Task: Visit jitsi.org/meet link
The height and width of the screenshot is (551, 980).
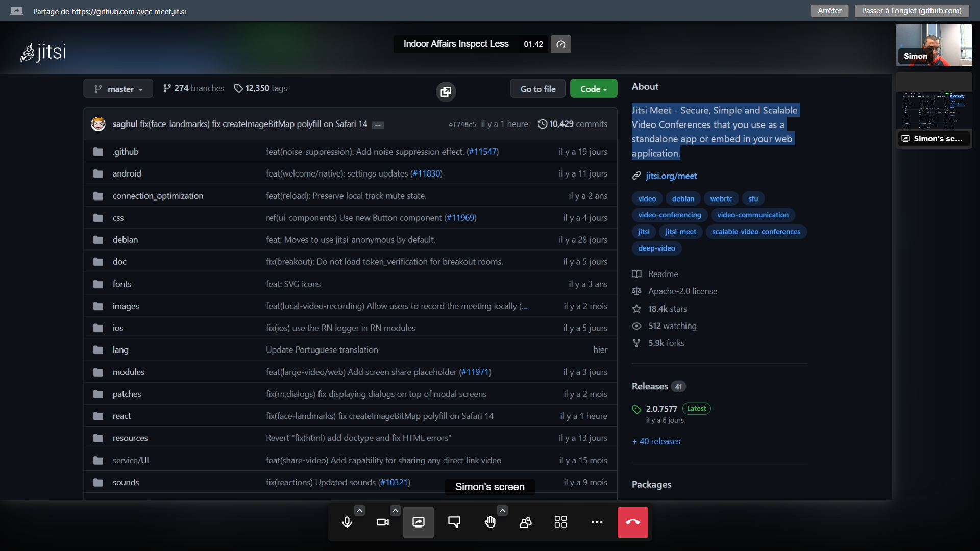Action: point(671,176)
